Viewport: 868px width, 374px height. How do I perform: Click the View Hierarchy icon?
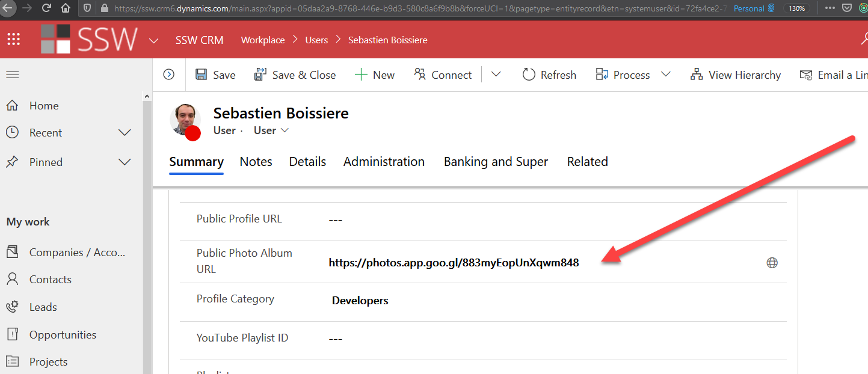click(696, 74)
